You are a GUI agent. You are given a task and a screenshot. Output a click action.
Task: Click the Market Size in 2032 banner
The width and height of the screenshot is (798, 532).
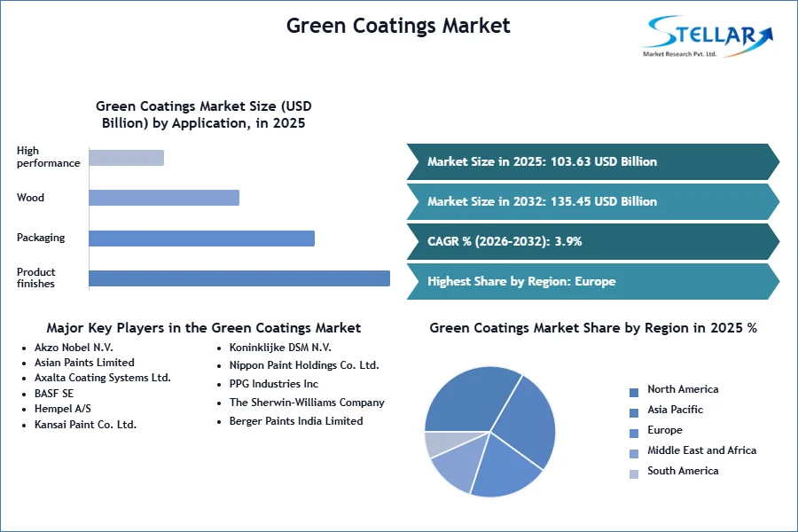click(x=593, y=201)
